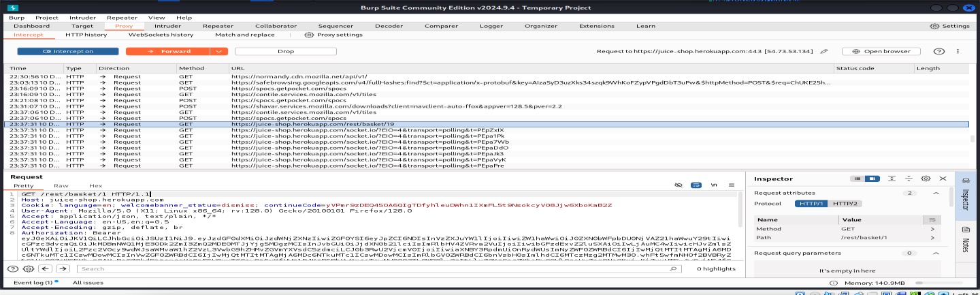Toggle the Intercept on button off

pos(67,51)
